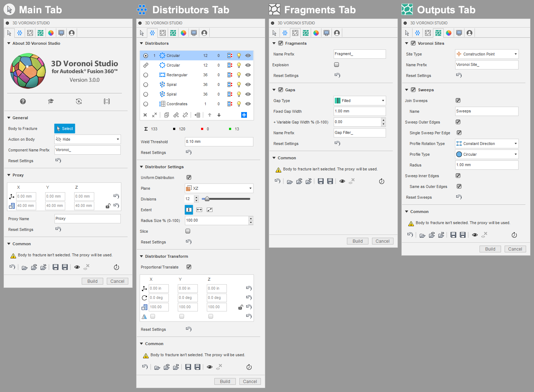The width and height of the screenshot is (534, 392).
Task: Click Build in the Main panel
Action: pyautogui.click(x=92, y=281)
